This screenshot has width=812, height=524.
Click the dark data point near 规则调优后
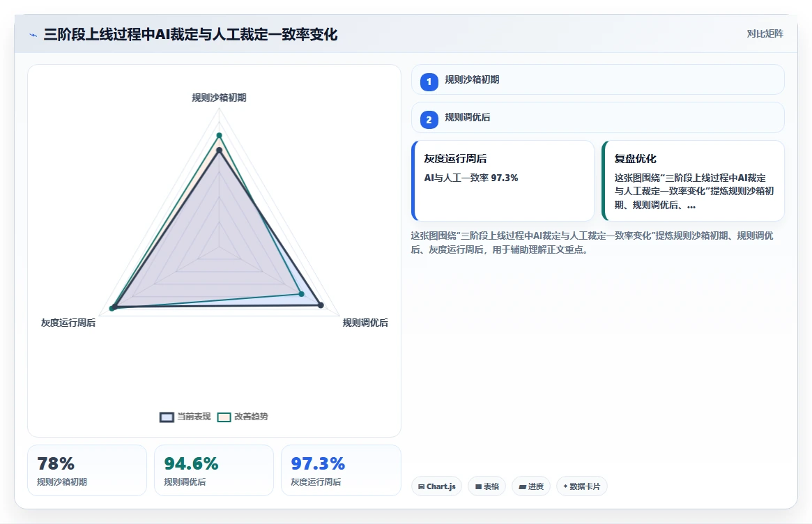[321, 305]
